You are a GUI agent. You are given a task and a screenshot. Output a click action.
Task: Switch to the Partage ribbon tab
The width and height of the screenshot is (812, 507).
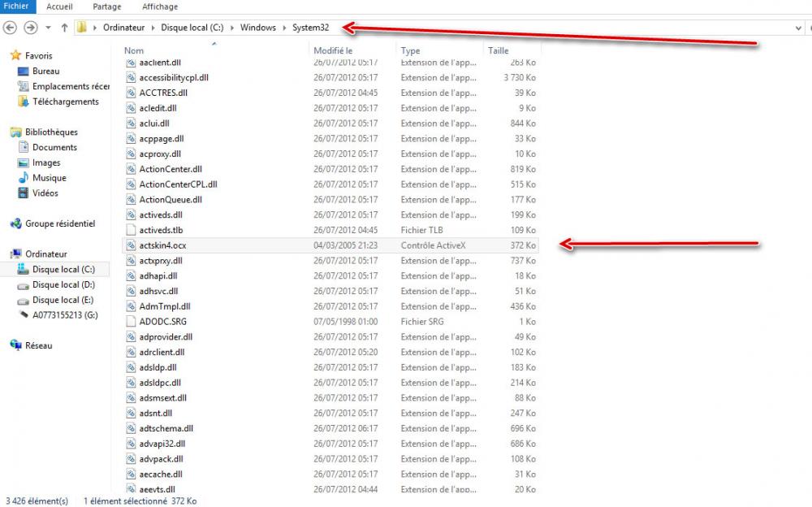(x=106, y=6)
